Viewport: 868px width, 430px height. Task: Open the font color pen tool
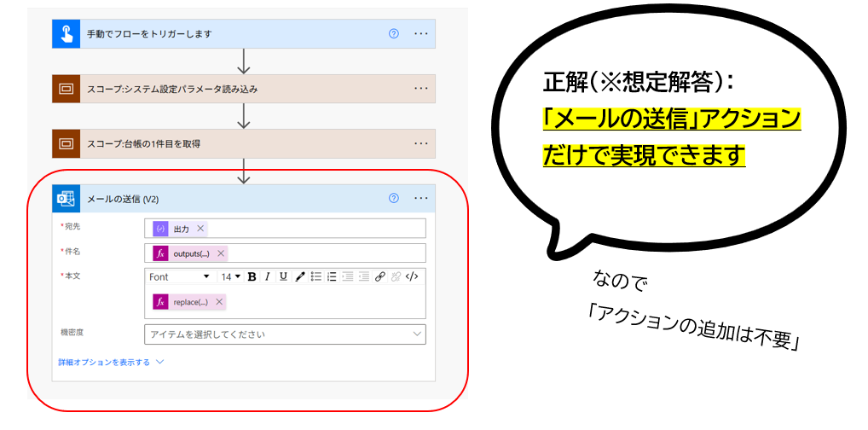tap(299, 276)
